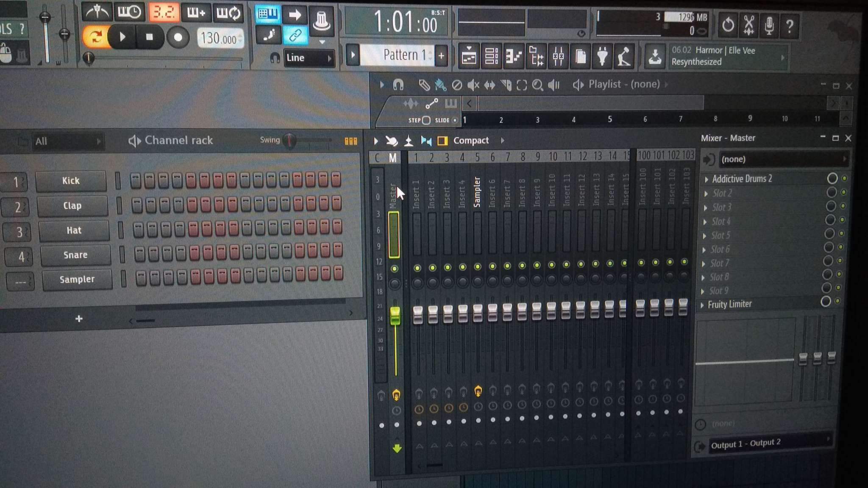Open the Piano roll toolbar icon

pyautogui.click(x=514, y=56)
